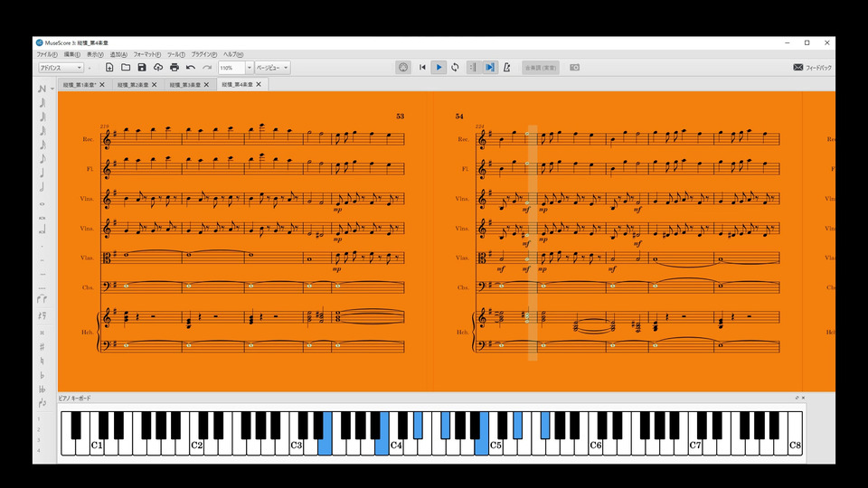The height and width of the screenshot is (488, 868).
Task: Toggle note input mode with the N icon
Action: 42,89
